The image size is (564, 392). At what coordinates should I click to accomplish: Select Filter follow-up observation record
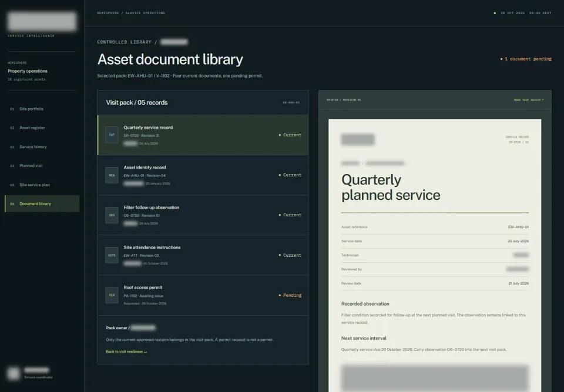pyautogui.click(x=203, y=215)
